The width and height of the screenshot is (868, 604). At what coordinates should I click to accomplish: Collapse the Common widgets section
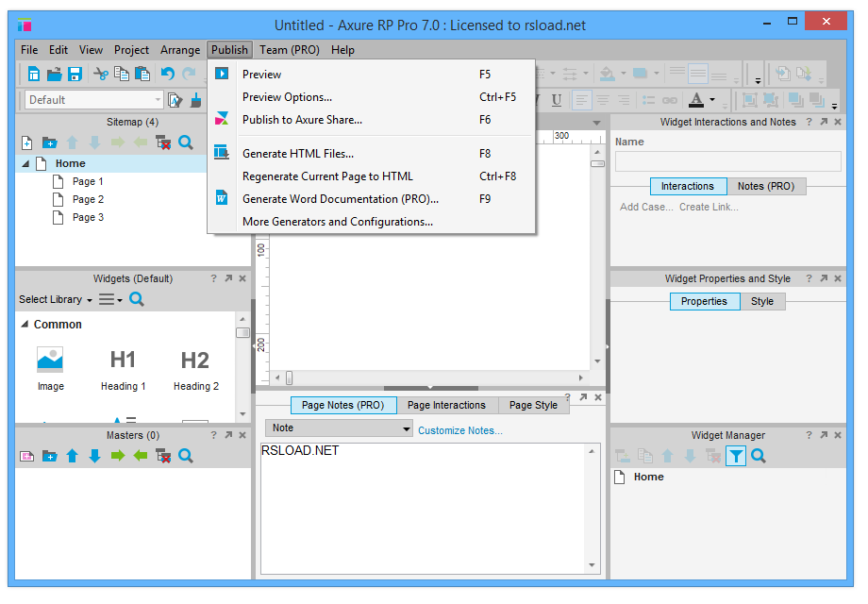[25, 325]
